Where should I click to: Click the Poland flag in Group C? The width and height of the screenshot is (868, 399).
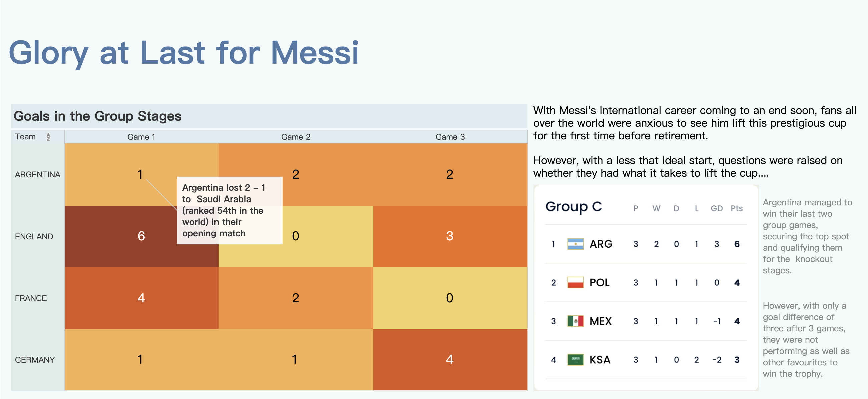pyautogui.click(x=575, y=282)
